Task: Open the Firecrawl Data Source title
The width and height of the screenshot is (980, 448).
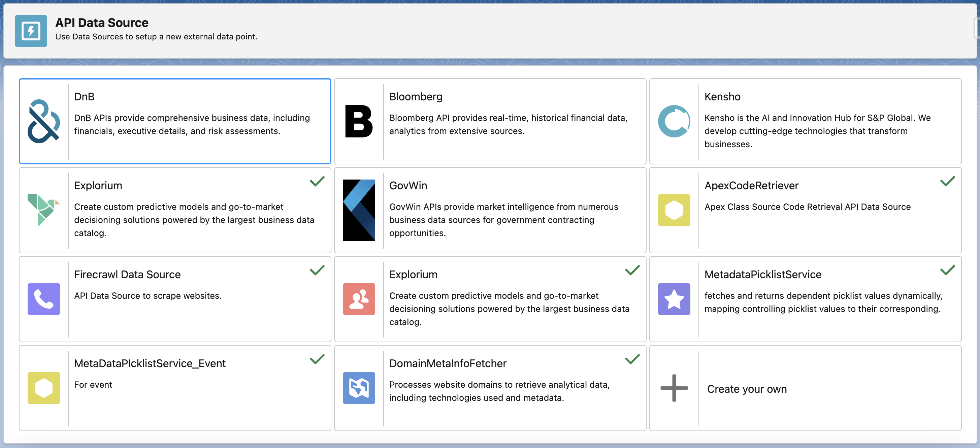Action: [x=127, y=275]
